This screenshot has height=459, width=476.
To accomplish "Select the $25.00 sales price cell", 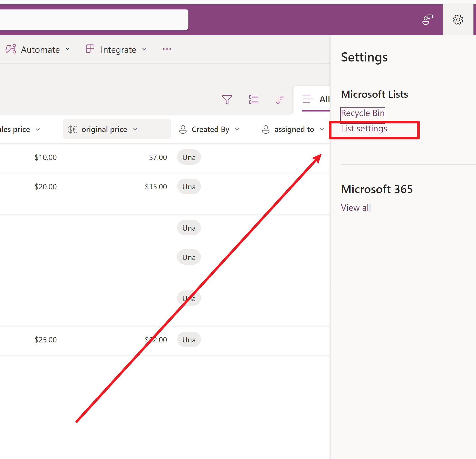I will coord(46,340).
